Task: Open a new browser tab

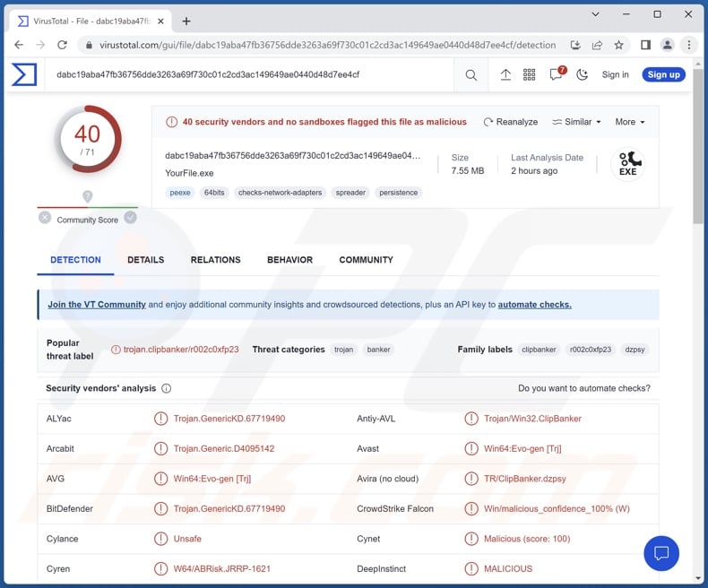Action: click(186, 22)
